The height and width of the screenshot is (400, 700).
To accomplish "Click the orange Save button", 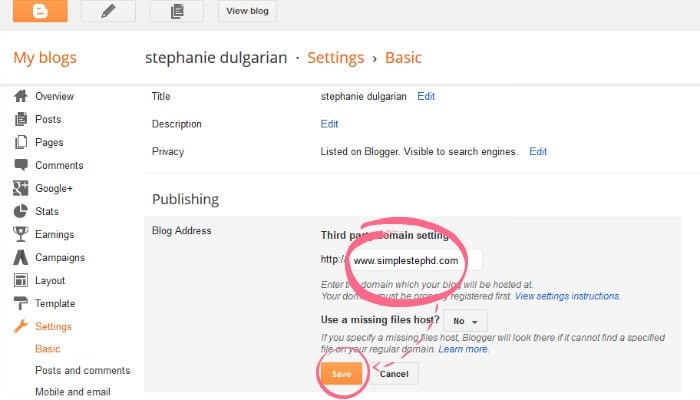I will click(341, 374).
